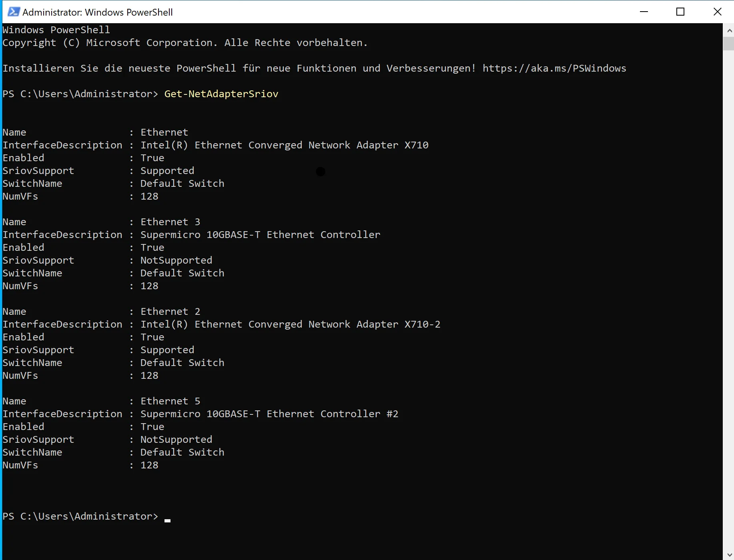
Task: Click 'Copyright (C) Microsoft Corporation' line
Action: coord(185,43)
